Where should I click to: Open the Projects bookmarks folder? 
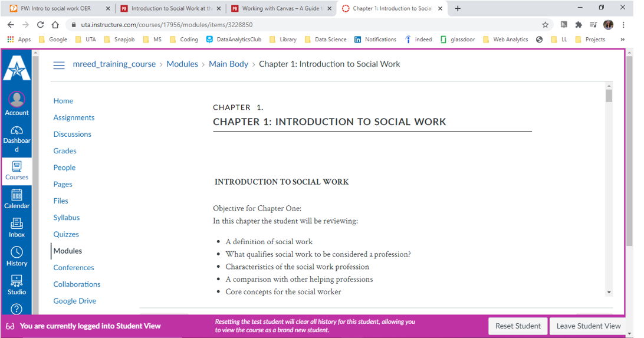(590, 40)
